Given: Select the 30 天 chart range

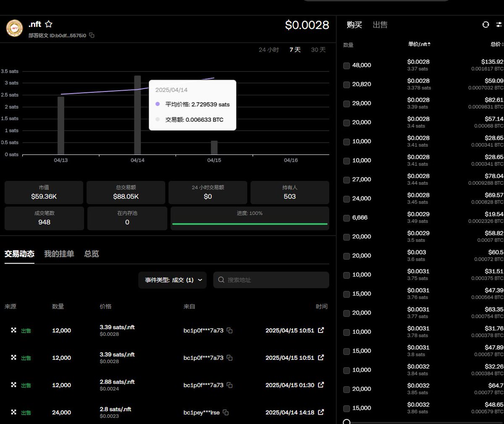Looking at the screenshot, I should [318, 50].
